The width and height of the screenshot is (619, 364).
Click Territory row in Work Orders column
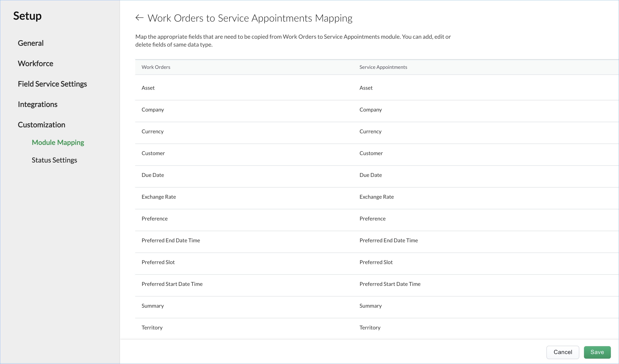[x=152, y=328]
